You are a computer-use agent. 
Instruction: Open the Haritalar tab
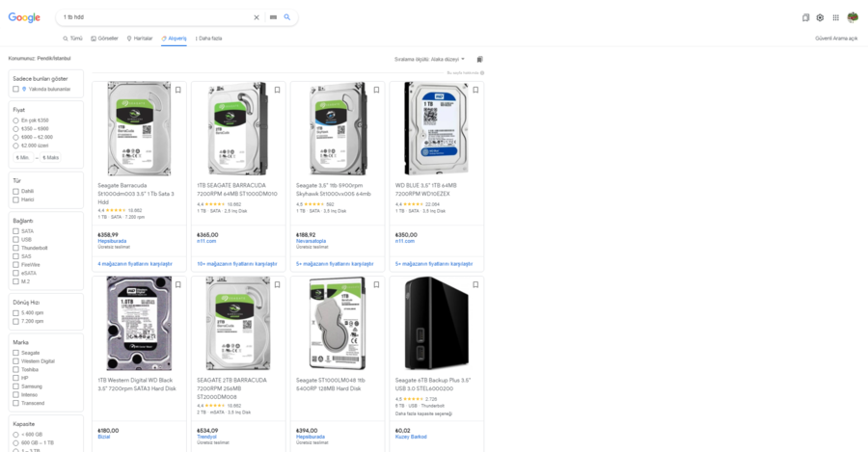[140, 39]
